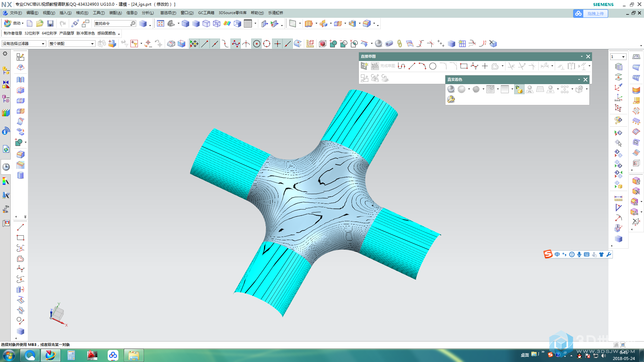Click the Line tool in the left toolbar
Screen dimensions: 644x362
[x=20, y=227]
